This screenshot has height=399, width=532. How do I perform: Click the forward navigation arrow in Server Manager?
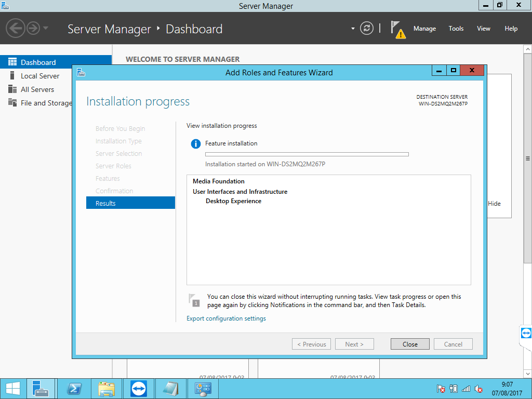pos(33,28)
